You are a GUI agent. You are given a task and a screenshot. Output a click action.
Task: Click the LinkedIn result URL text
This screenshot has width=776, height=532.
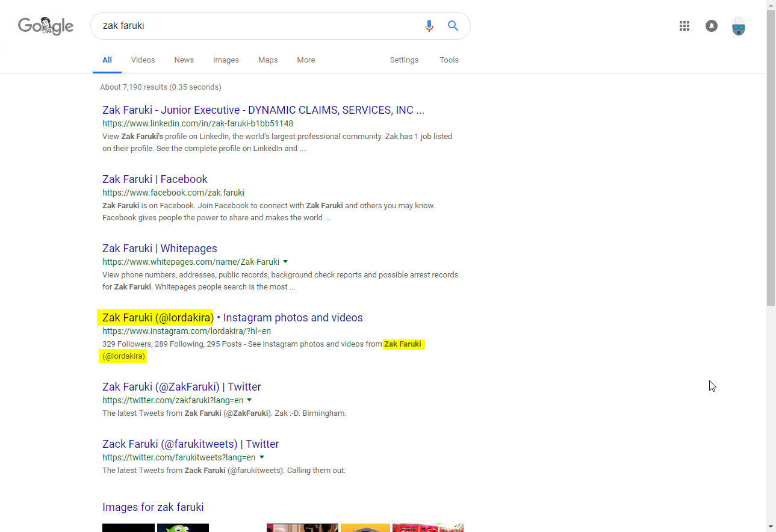point(197,123)
